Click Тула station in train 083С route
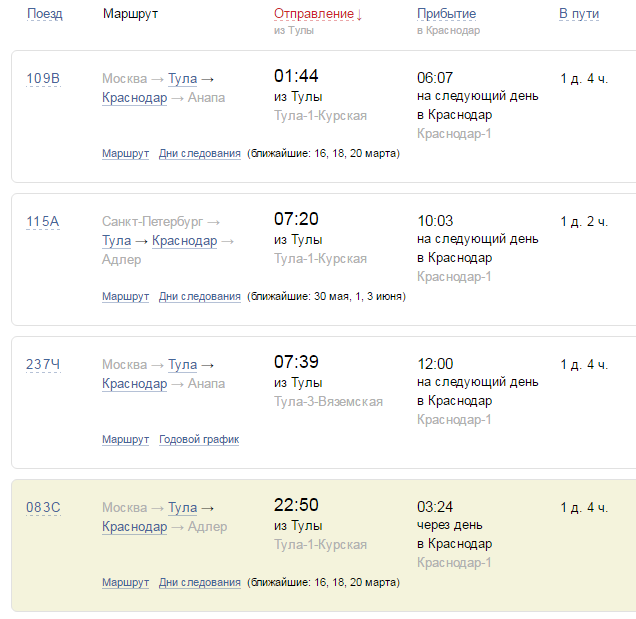Image resolution: width=636 pixels, height=619 pixels. [182, 507]
